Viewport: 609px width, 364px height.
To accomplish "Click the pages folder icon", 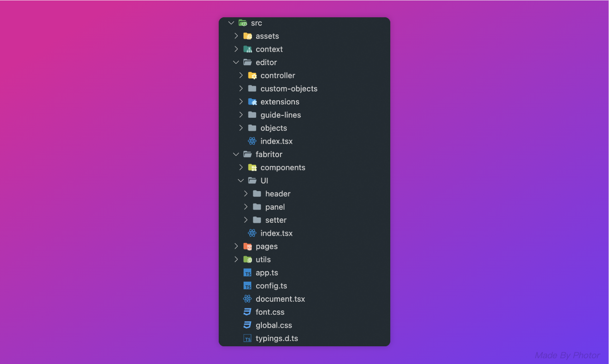I will click(247, 246).
